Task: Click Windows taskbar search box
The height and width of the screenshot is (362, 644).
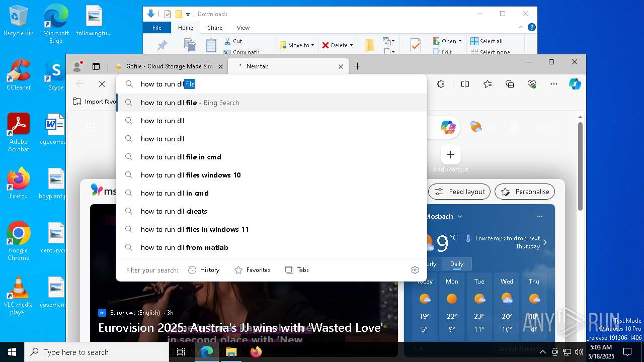Action: pos(97,352)
